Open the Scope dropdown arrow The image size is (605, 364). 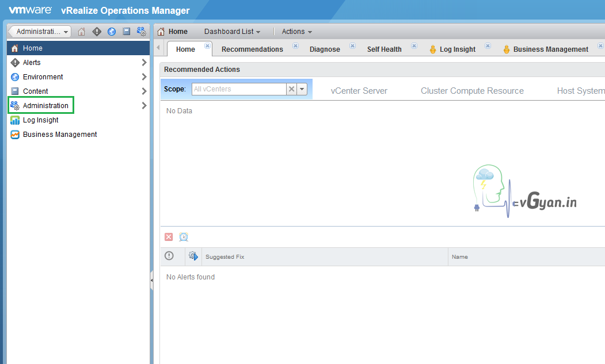click(302, 89)
